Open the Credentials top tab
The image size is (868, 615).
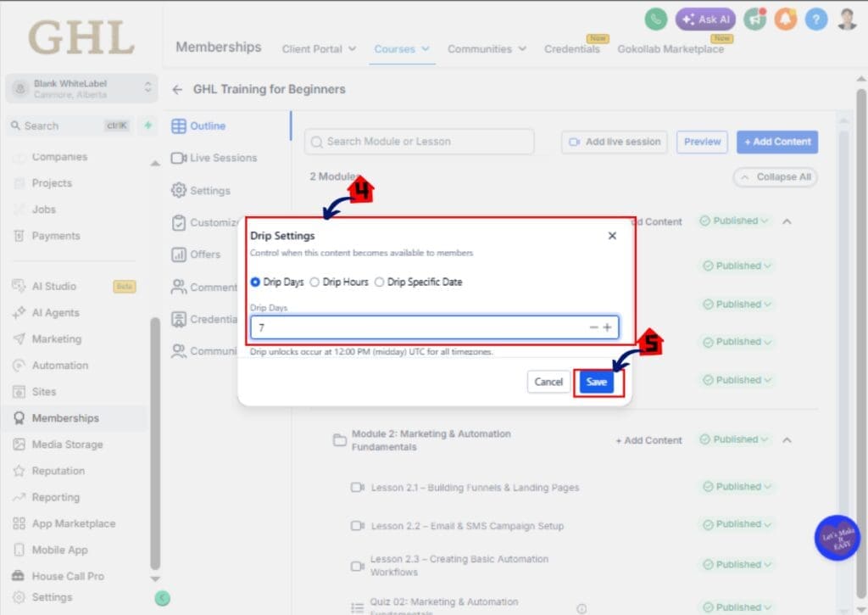[572, 49]
